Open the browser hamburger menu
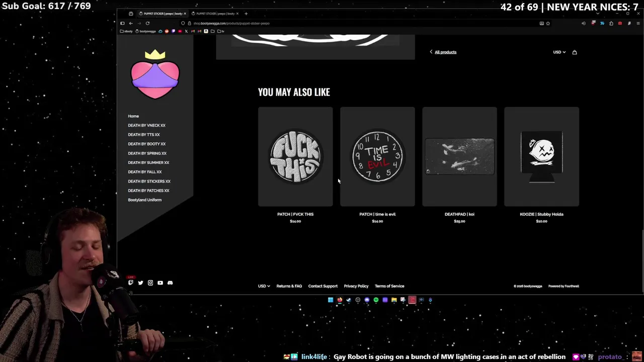The width and height of the screenshot is (644, 362). click(x=638, y=23)
